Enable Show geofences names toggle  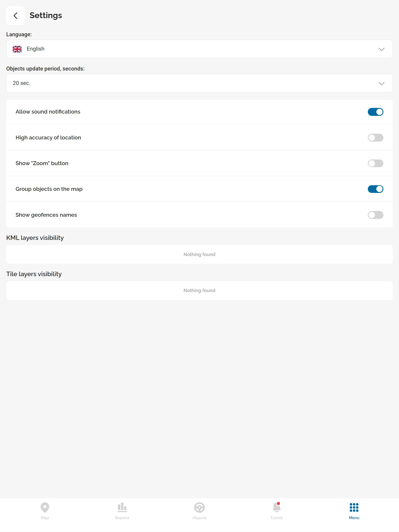tap(375, 215)
